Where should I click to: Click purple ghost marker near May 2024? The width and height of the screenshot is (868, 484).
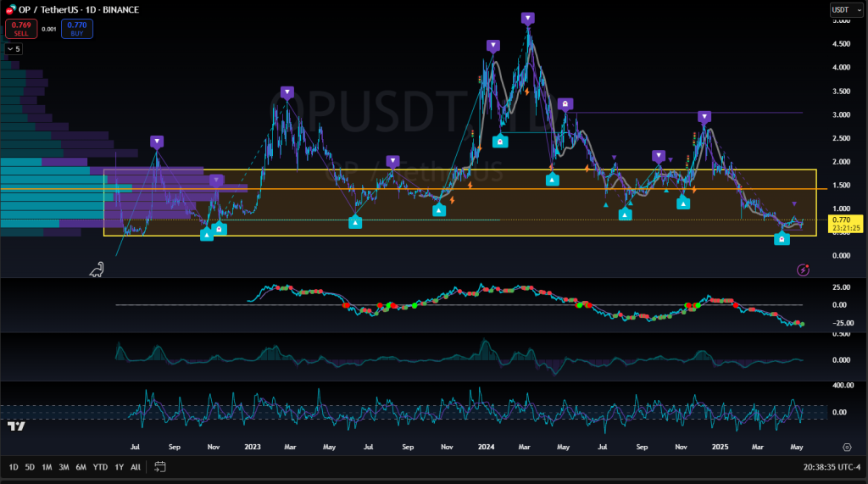click(x=565, y=103)
